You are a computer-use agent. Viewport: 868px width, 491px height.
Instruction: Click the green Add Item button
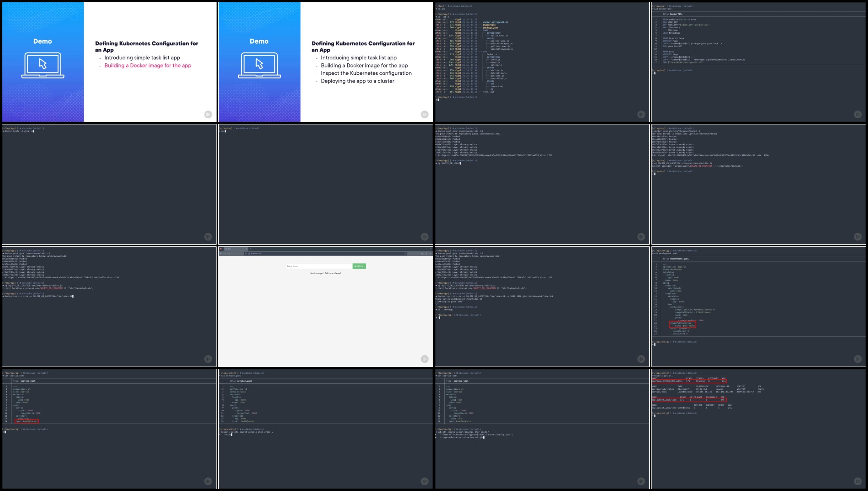click(359, 266)
